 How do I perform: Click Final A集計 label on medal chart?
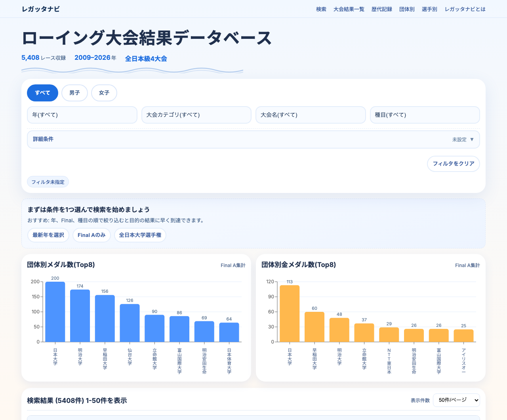tap(233, 265)
